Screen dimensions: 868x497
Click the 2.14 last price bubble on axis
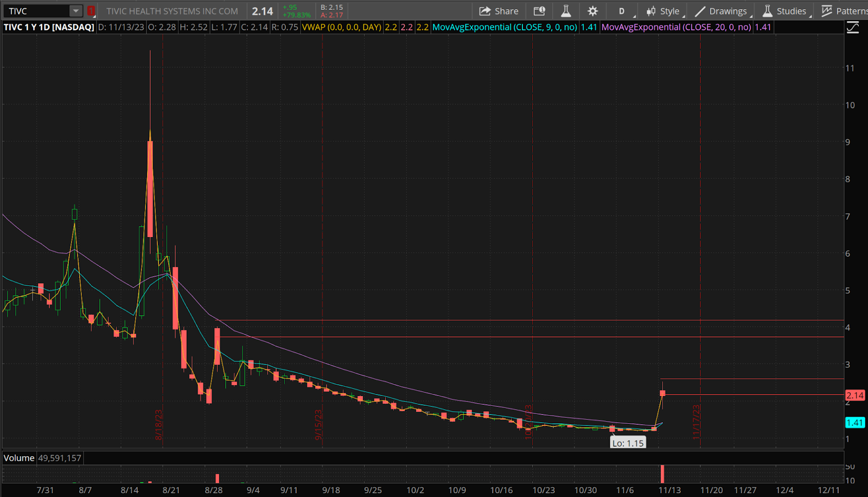point(854,396)
